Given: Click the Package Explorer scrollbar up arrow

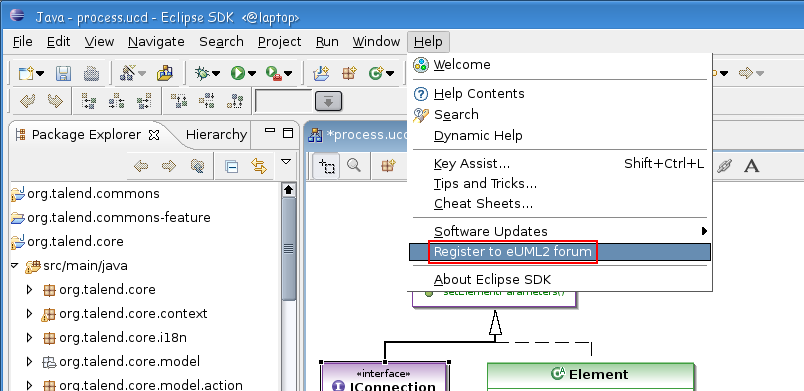Looking at the screenshot, I should pyautogui.click(x=289, y=190).
